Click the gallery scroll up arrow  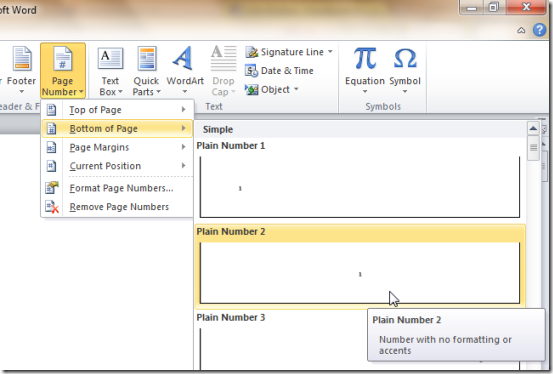[533, 128]
